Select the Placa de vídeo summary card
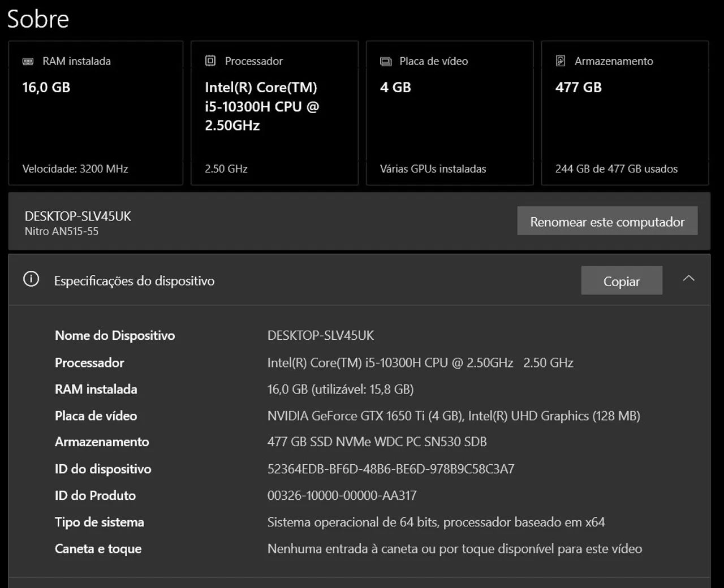Screen dimensions: 724x588 (450, 112)
